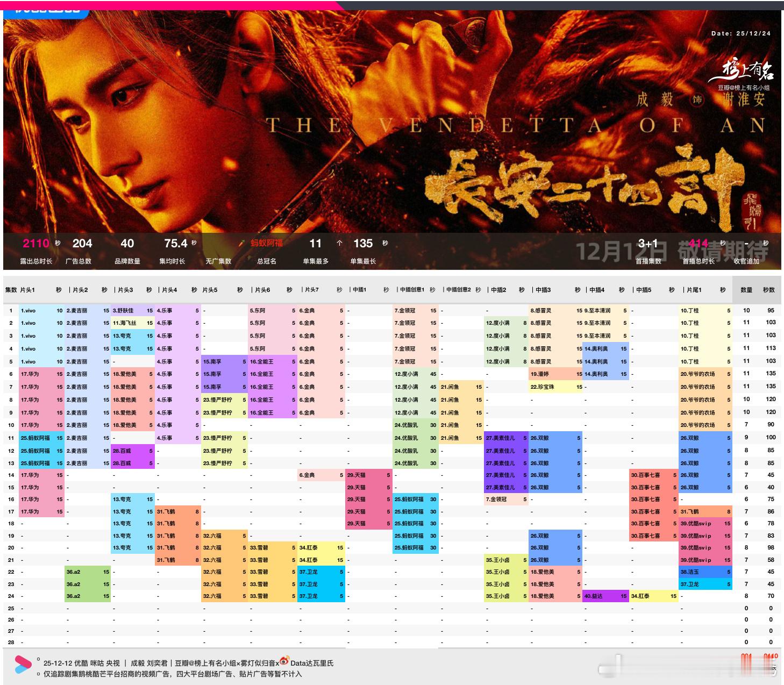Click the 单集最多 label

click(x=316, y=261)
